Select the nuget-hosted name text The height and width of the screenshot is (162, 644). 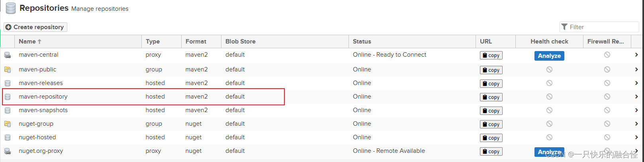coord(37,137)
